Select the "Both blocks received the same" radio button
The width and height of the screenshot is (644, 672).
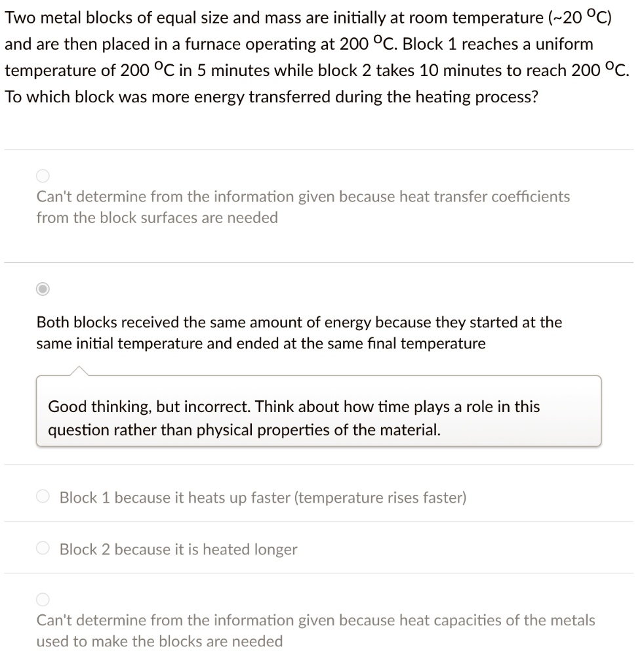tap(43, 288)
